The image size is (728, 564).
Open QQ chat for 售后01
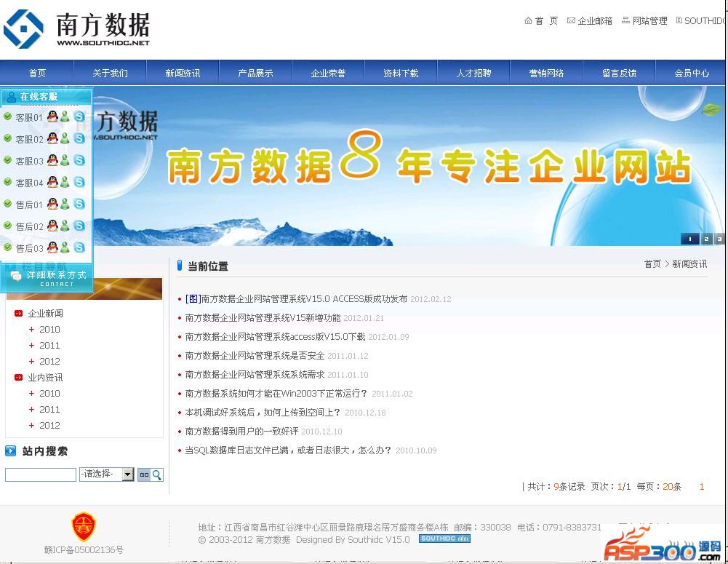pos(53,204)
